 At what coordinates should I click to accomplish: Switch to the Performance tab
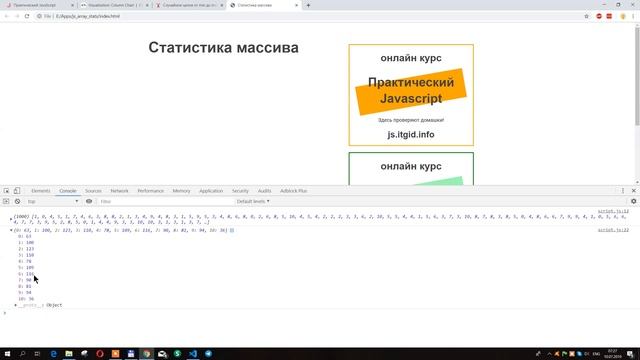coord(150,191)
